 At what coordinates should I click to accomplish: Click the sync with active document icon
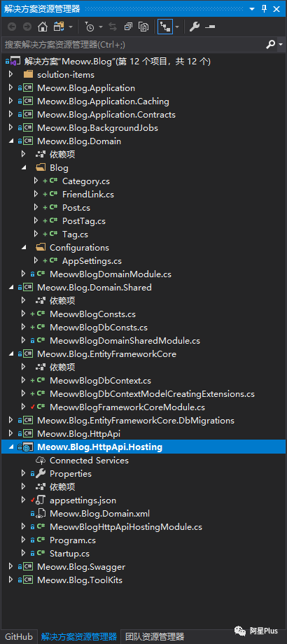pyautogui.click(x=112, y=27)
